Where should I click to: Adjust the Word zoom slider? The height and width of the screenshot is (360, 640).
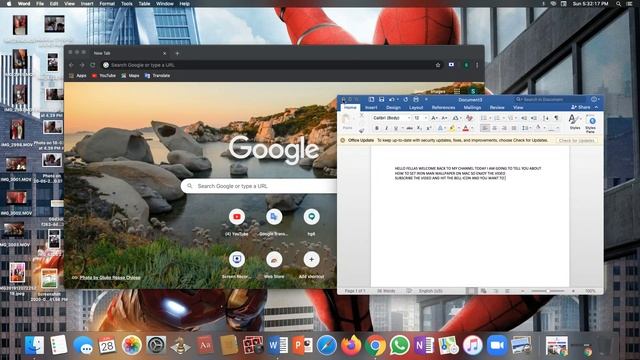point(547,291)
